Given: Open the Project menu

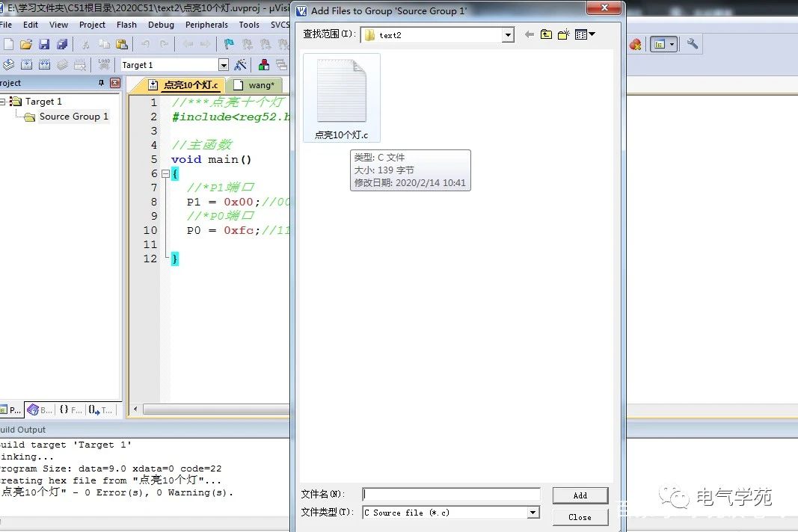Looking at the screenshot, I should point(92,25).
